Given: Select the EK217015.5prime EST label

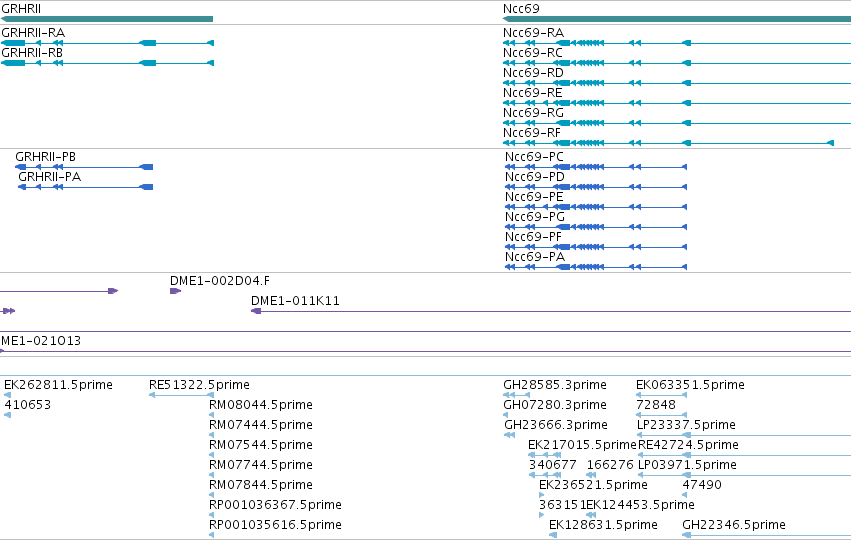Looking at the screenshot, I should 582,446.
